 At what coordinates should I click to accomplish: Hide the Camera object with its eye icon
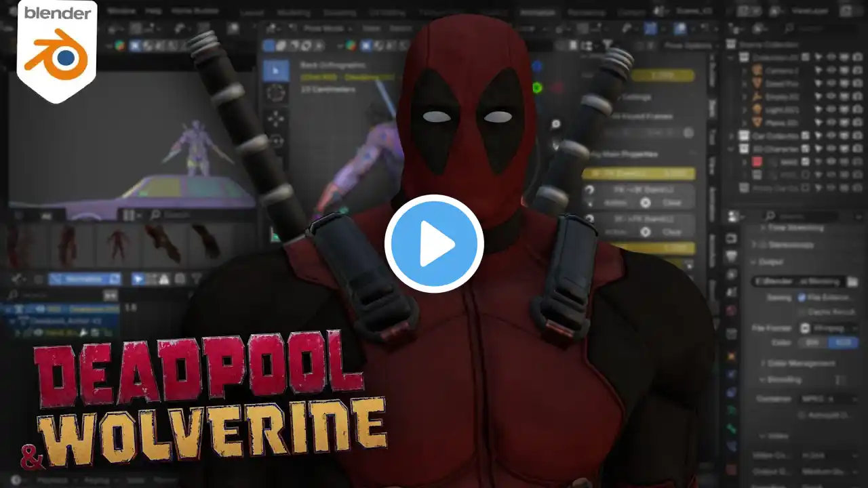(x=831, y=70)
